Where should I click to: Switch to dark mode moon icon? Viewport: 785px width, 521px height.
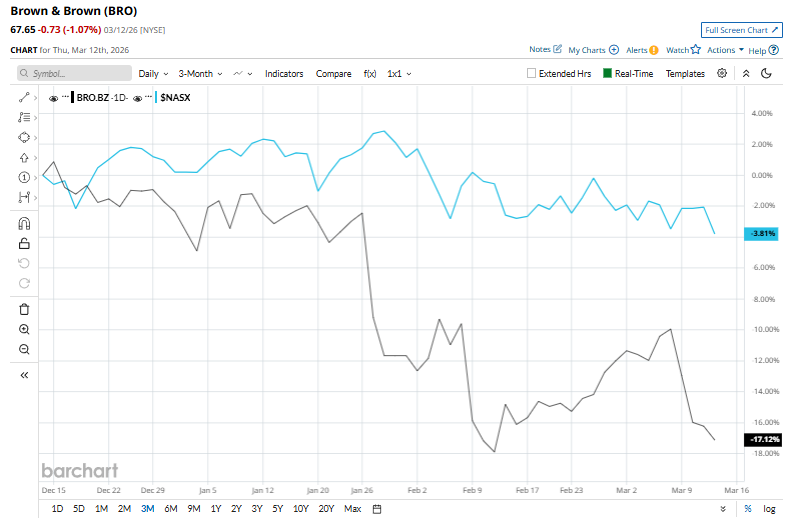(766, 73)
